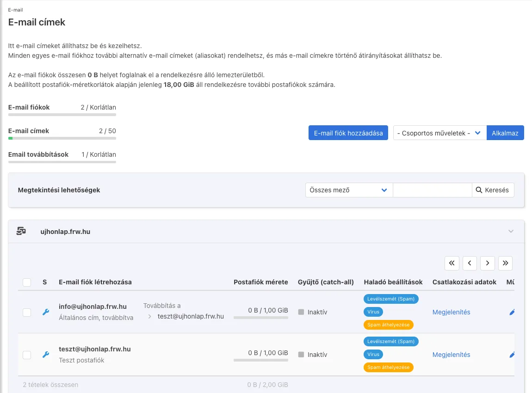Click the 'Teszt postafiók' description text
Image resolution: width=532 pixels, height=393 pixels.
(x=81, y=361)
